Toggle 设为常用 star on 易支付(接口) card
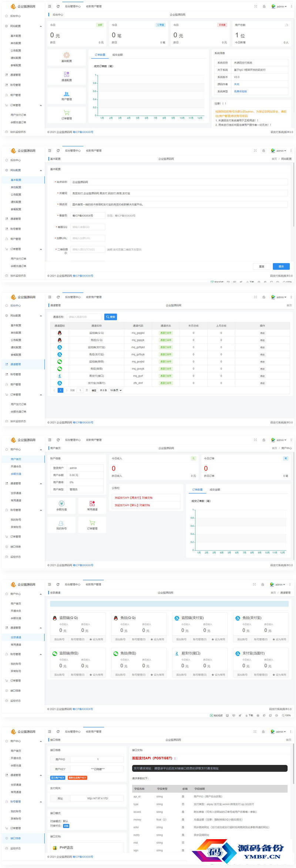Screen dimensions: 296x868 pos(213,675)
